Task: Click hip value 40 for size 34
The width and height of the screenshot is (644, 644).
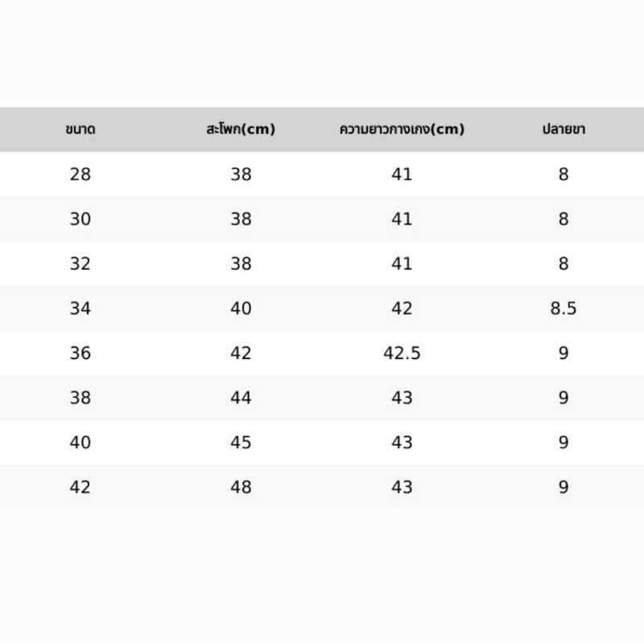Action: point(241,308)
